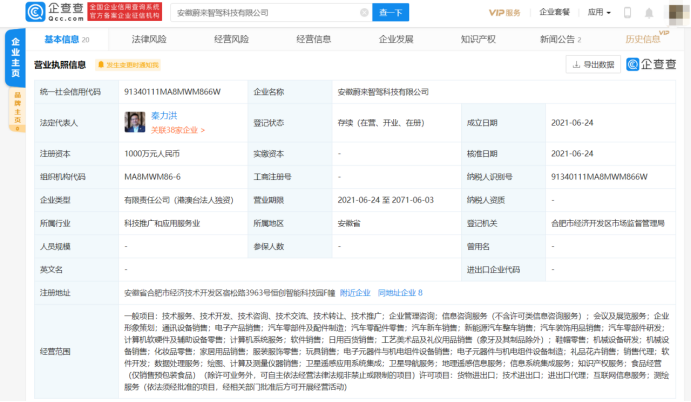Go to the 企业发展 tab
This screenshot has height=402, width=691.
(396, 39)
